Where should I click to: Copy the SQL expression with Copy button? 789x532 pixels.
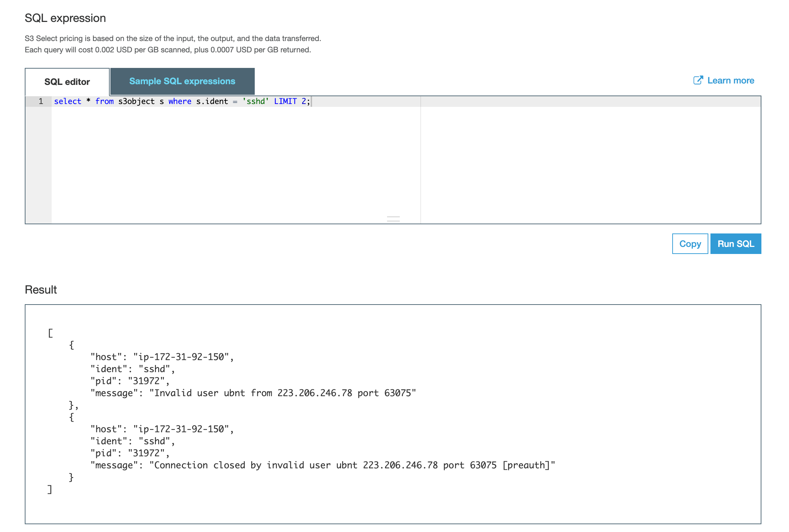[690, 244]
